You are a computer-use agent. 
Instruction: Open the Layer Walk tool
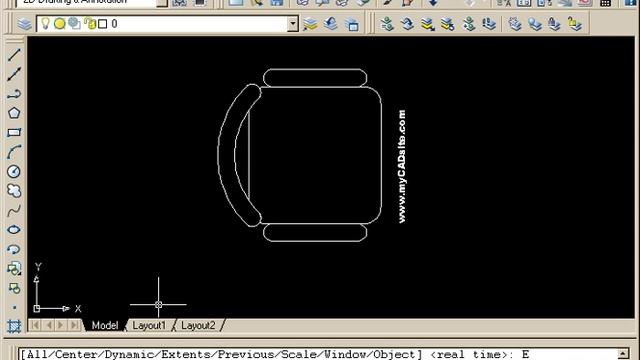(x=489, y=24)
